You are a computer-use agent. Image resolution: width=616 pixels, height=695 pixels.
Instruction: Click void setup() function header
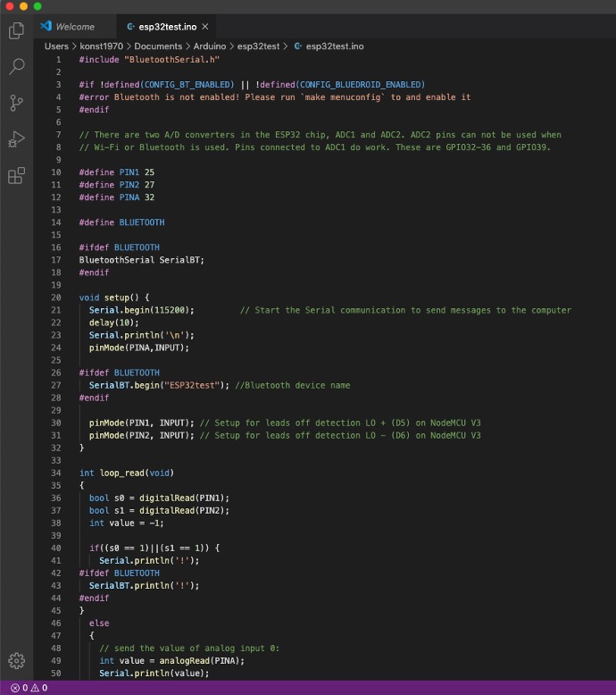pos(113,297)
